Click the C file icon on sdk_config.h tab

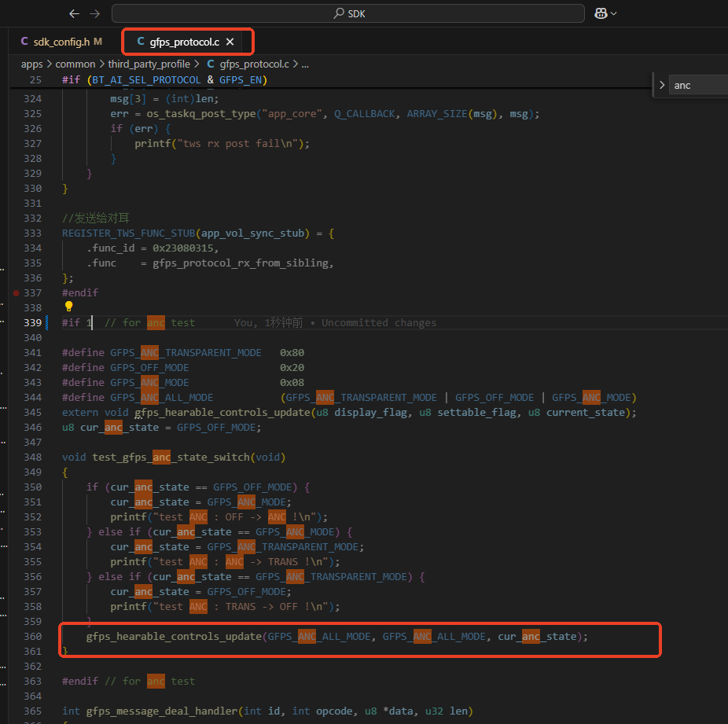[x=24, y=42]
